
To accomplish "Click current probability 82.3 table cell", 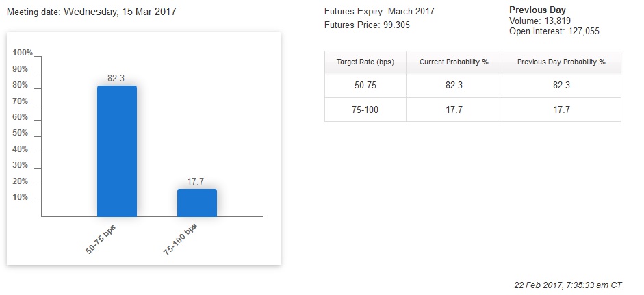I will (454, 86).
